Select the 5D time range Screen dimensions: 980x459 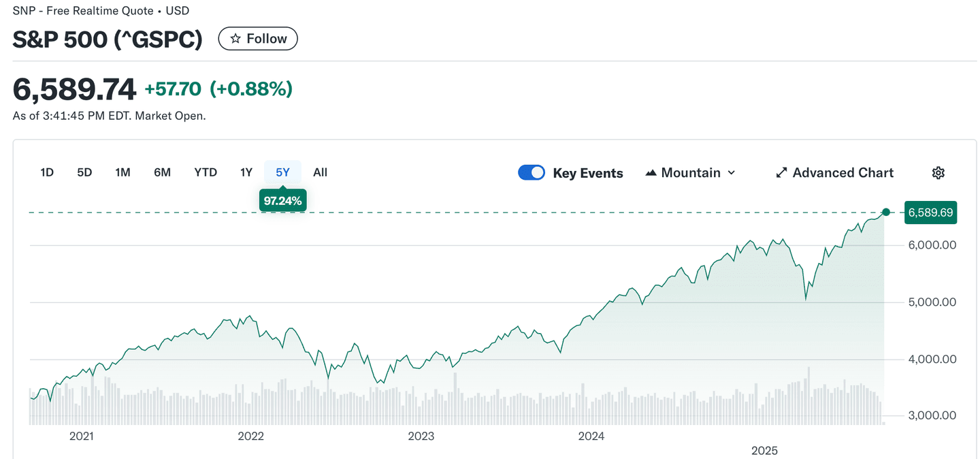[x=84, y=172]
